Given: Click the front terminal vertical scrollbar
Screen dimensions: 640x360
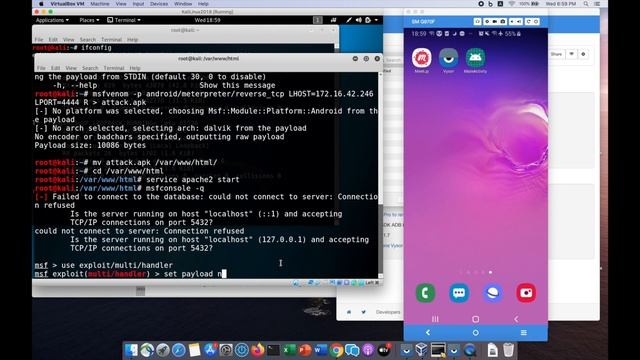Looking at the screenshot, I should point(380,176).
